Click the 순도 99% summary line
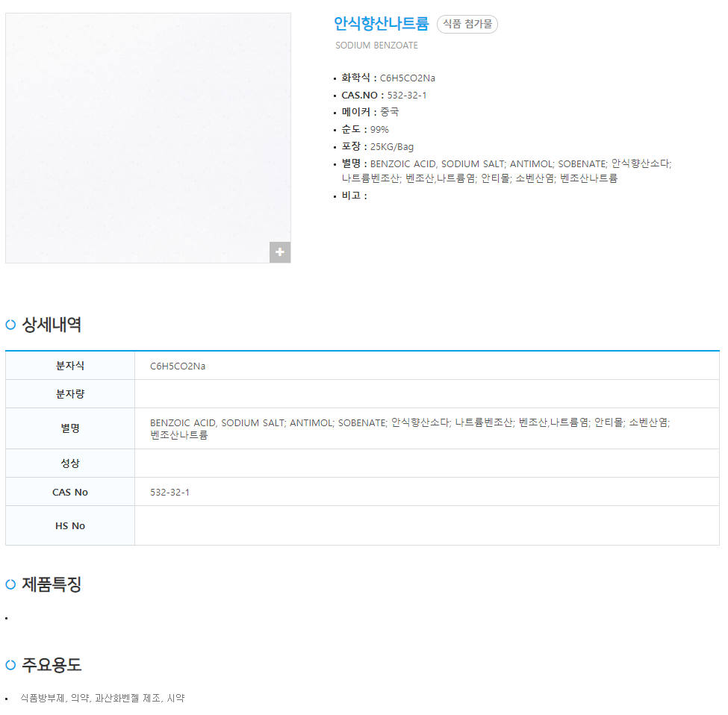The width and height of the screenshot is (728, 715). tap(364, 129)
